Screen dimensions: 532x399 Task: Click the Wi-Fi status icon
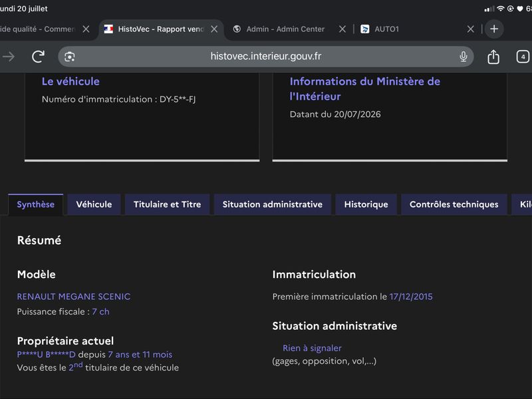pyautogui.click(x=501, y=9)
